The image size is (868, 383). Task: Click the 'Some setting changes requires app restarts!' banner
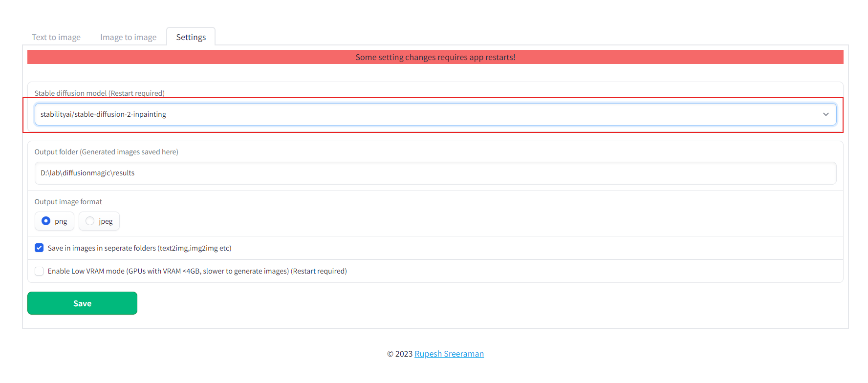point(435,57)
